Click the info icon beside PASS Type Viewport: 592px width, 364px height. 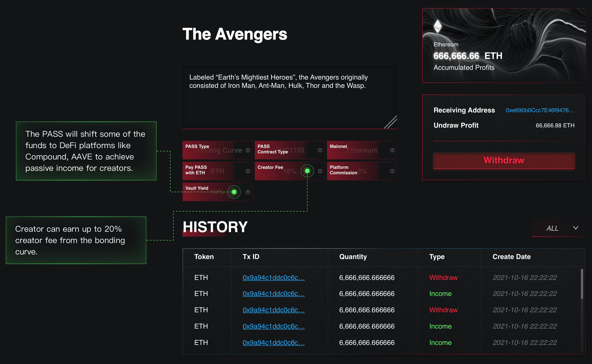(x=248, y=150)
